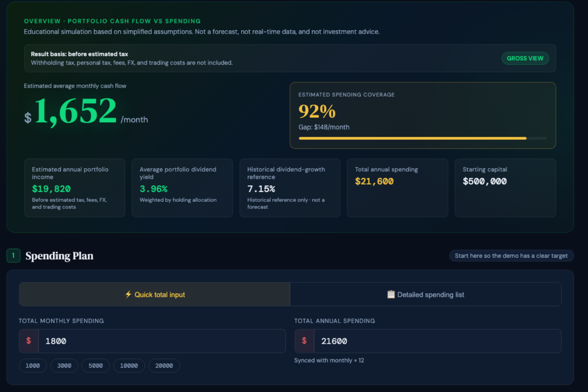Click the "Spending Plan" section heading
This screenshot has height=392, width=588.
click(x=60, y=256)
